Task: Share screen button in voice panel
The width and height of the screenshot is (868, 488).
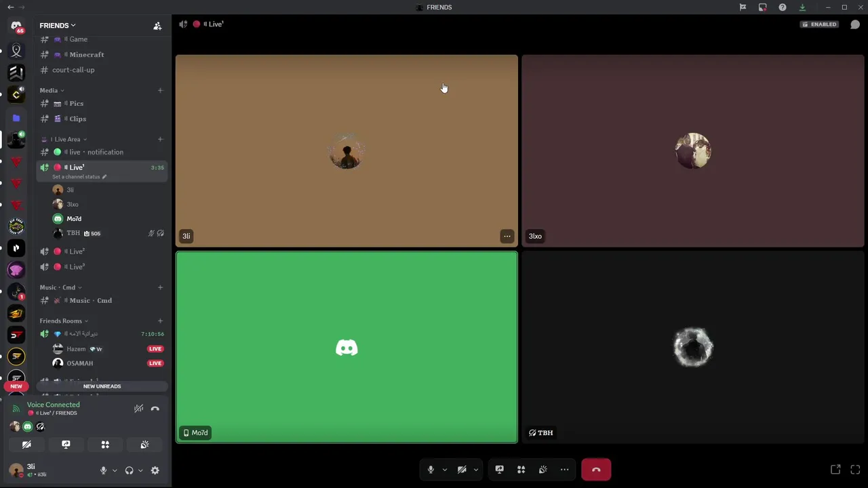Action: click(66, 445)
